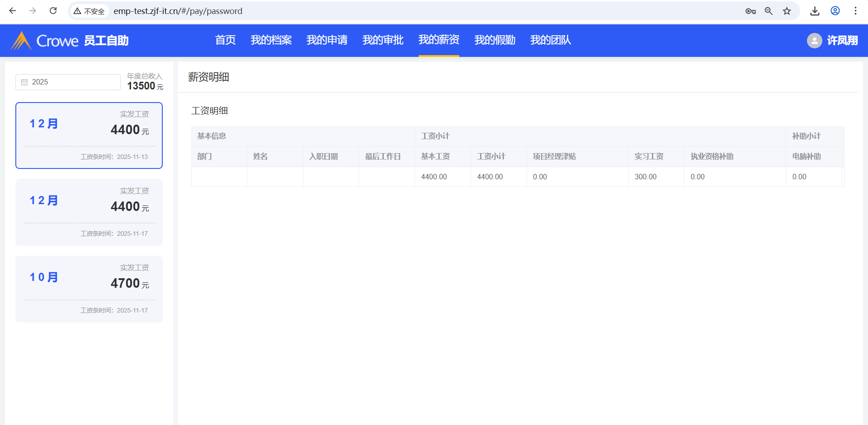Open the zoom magnifier icon in address bar
The height and width of the screenshot is (425, 868).
point(769,11)
